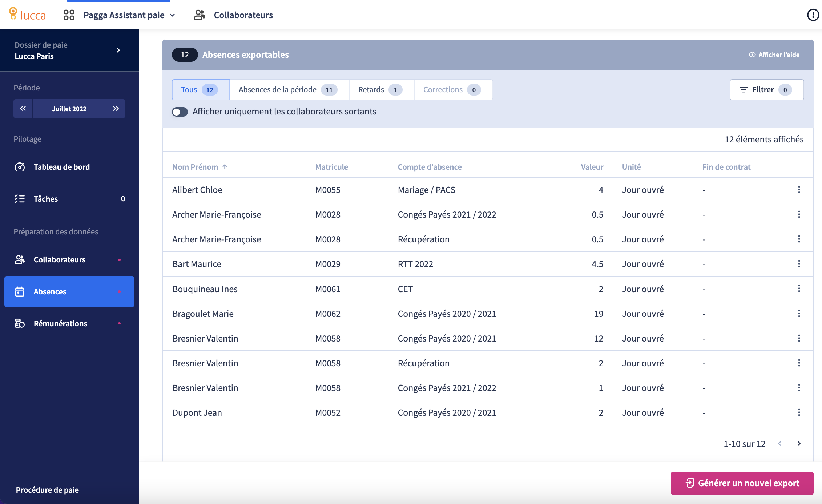Click the Lucca logo
The width and height of the screenshot is (822, 504).
click(x=28, y=15)
